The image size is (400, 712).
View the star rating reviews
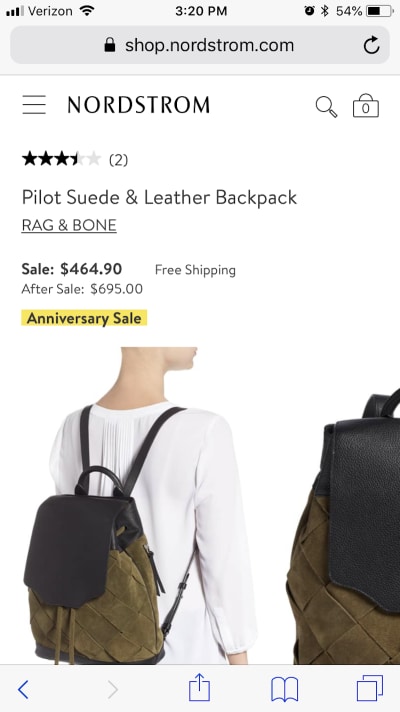coord(61,159)
